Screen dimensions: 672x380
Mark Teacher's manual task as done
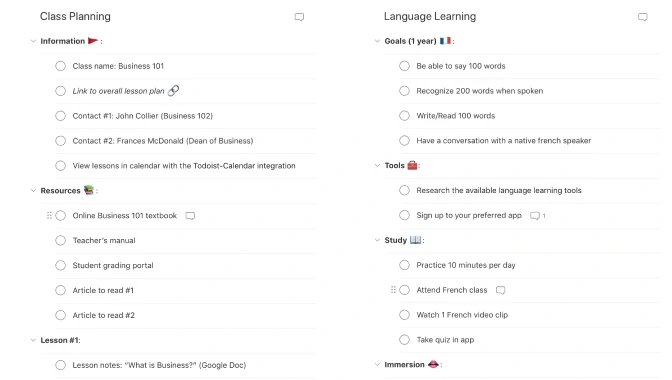point(60,240)
